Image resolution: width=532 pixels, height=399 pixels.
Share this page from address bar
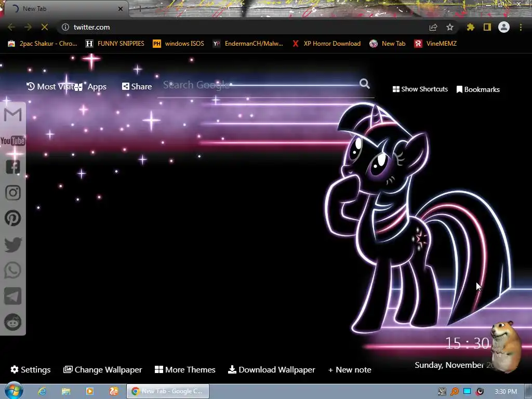[433, 27]
